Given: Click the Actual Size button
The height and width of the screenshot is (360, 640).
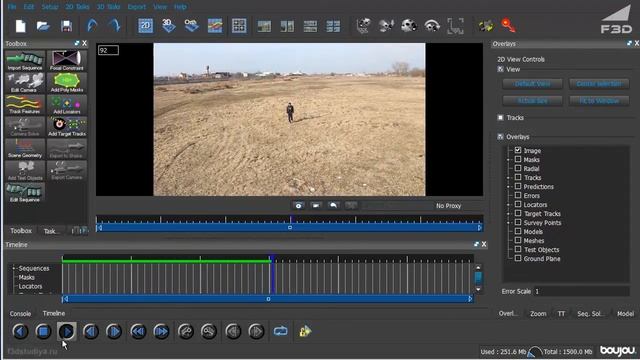Looking at the screenshot, I should coord(533,100).
